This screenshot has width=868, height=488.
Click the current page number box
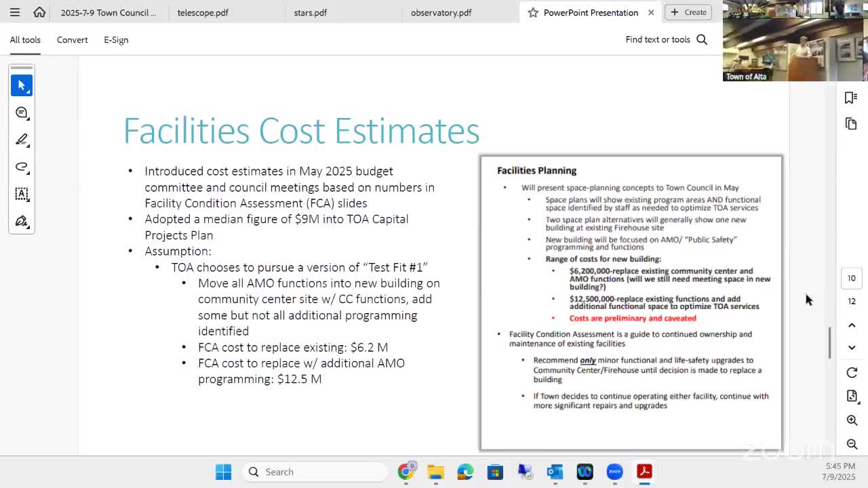(852, 278)
